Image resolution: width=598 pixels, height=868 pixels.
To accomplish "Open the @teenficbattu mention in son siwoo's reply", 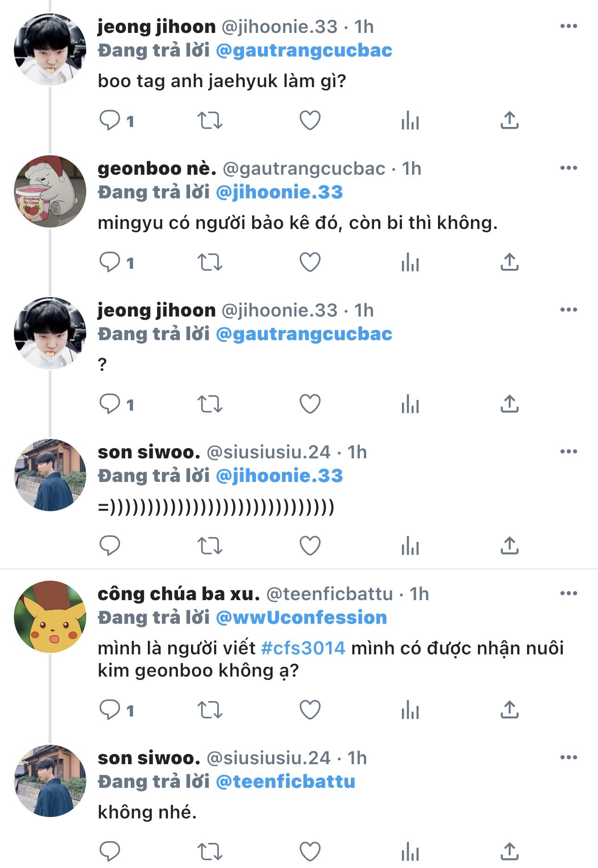I will (x=286, y=782).
